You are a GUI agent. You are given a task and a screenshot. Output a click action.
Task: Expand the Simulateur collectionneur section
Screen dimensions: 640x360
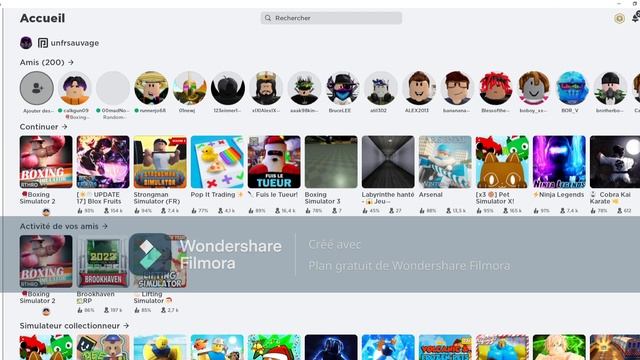(74, 326)
